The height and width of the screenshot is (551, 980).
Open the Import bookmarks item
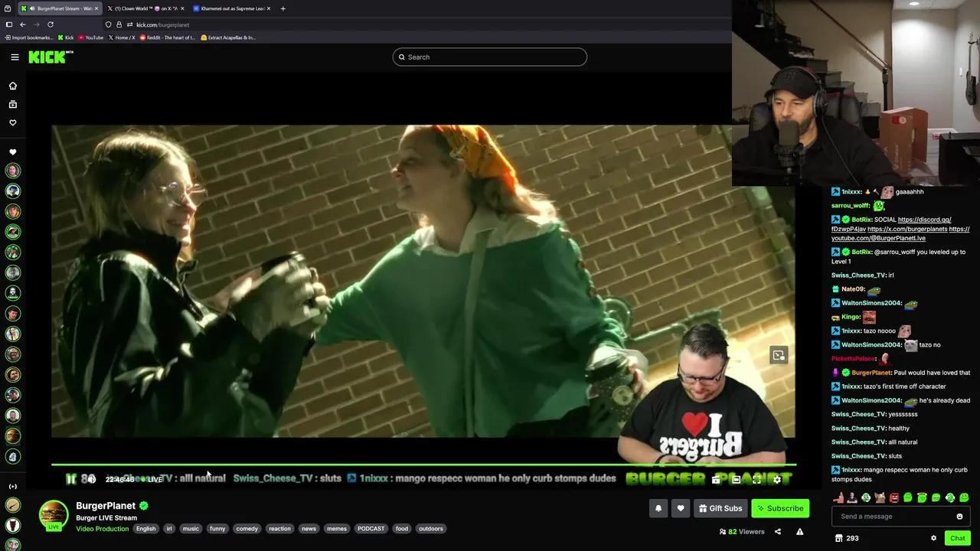click(x=29, y=37)
